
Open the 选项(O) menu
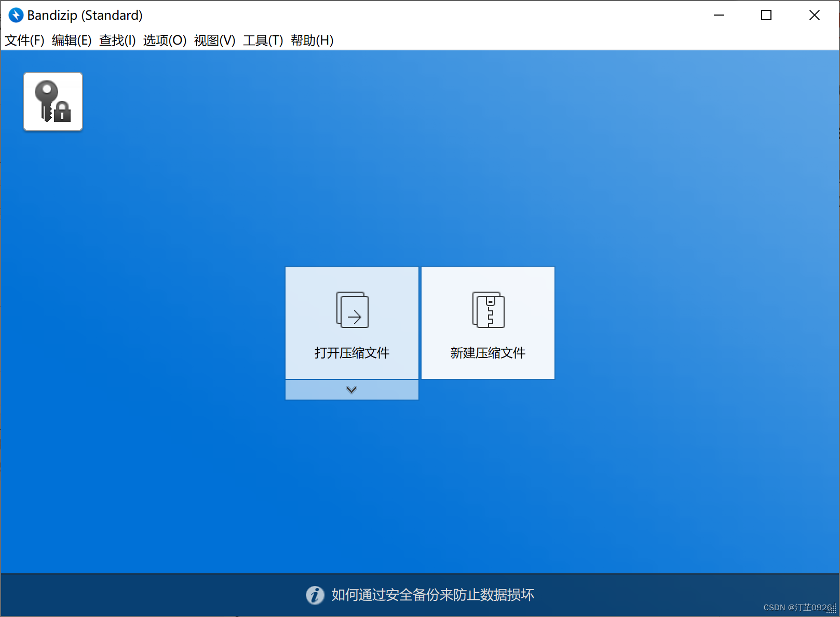[165, 40]
